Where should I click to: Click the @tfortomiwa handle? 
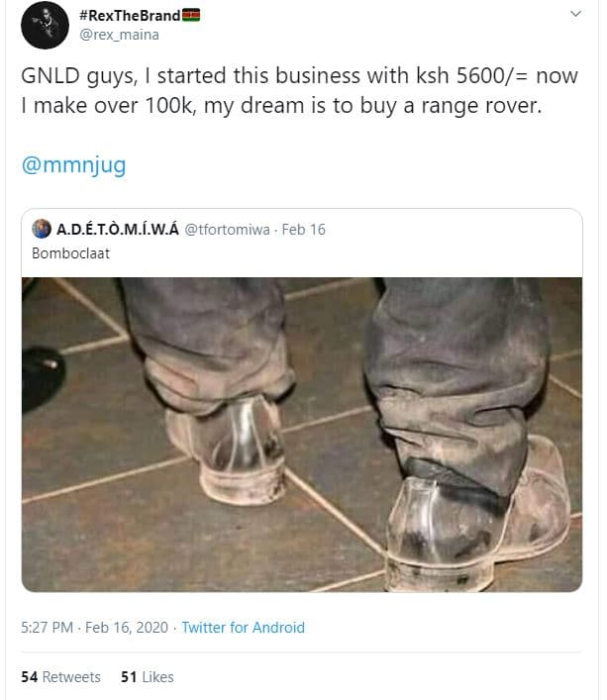click(227, 230)
